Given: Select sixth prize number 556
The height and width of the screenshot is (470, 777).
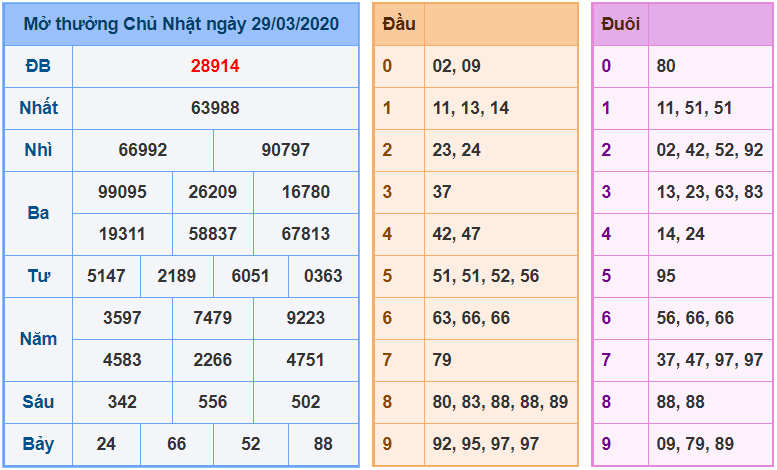Looking at the screenshot, I should click(212, 401).
